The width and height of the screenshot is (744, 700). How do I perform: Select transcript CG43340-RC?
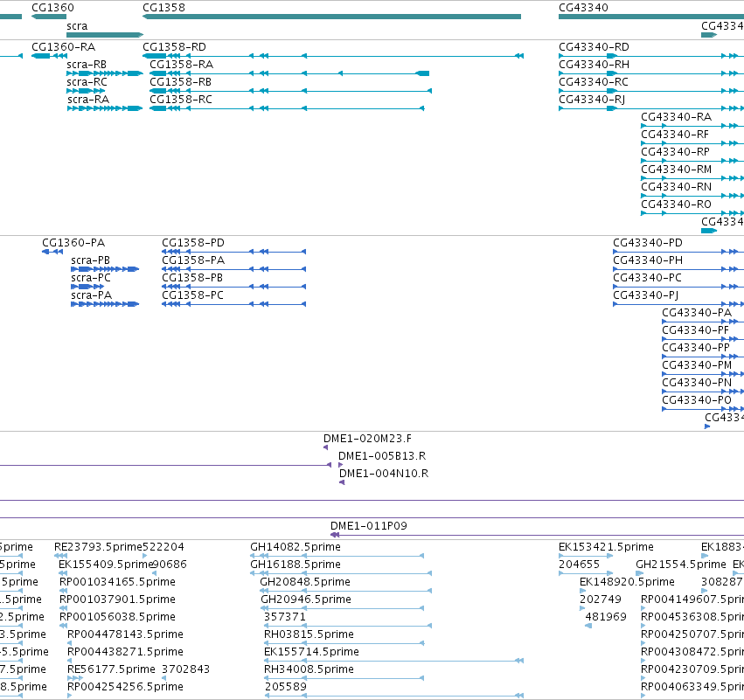click(593, 82)
